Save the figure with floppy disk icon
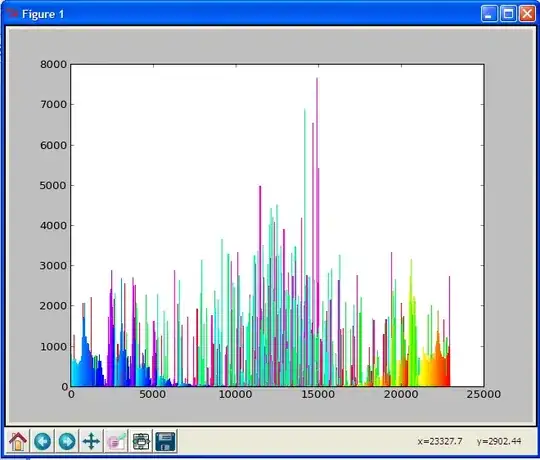 (x=166, y=441)
